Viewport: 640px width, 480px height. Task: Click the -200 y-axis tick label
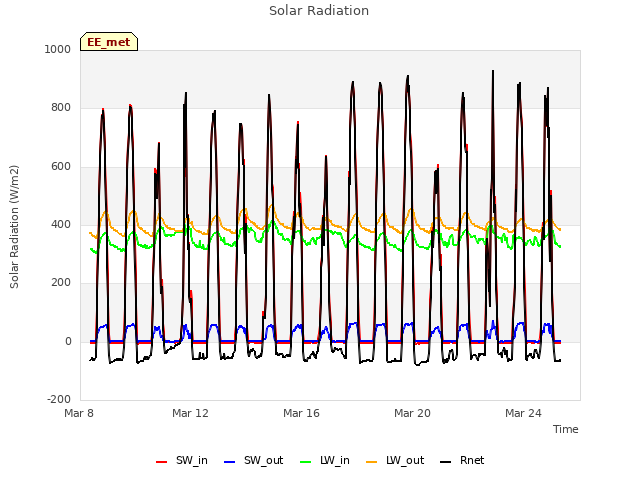coord(59,399)
